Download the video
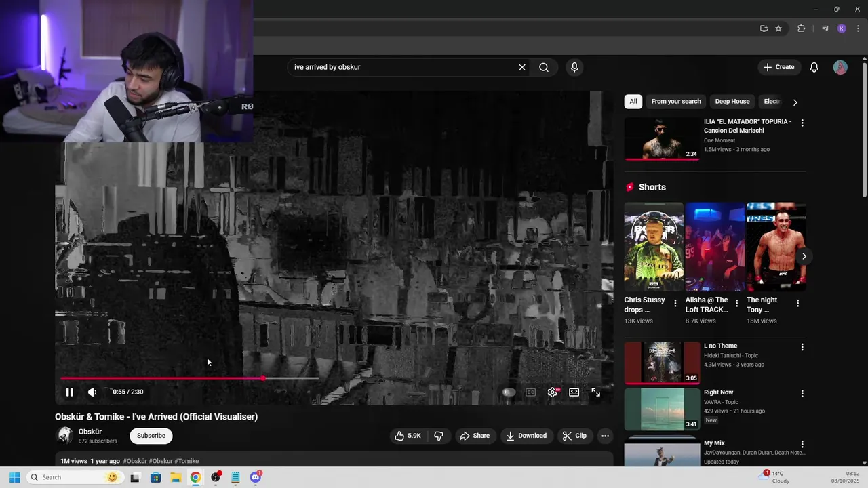This screenshot has height=488, width=868. (x=526, y=436)
